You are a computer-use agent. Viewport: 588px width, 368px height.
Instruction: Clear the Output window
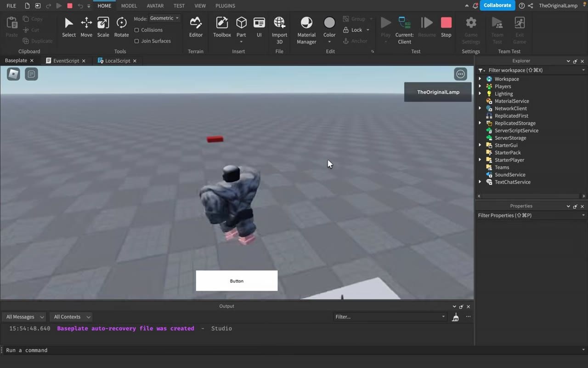[455, 317]
